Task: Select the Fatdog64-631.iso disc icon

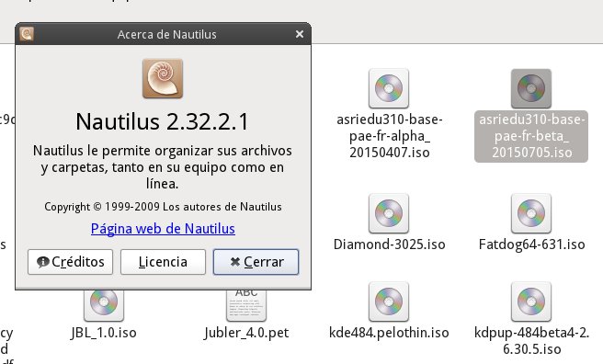Action: click(531, 213)
